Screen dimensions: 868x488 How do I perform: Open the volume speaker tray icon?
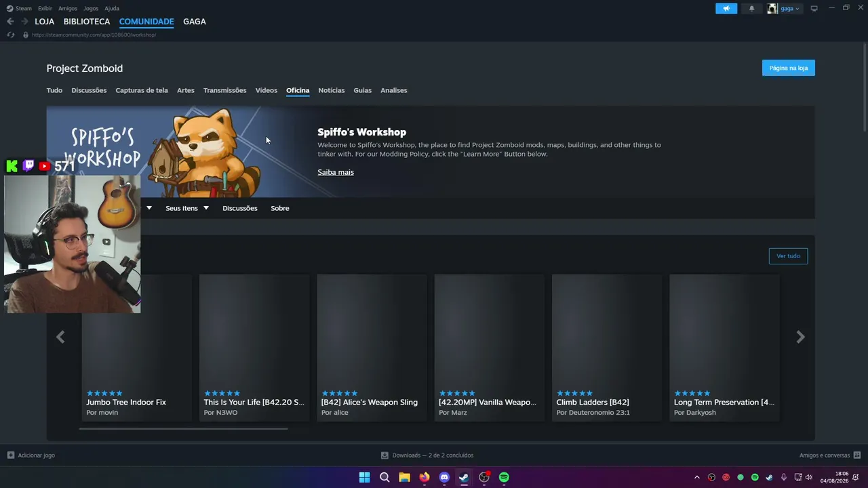pyautogui.click(x=808, y=477)
